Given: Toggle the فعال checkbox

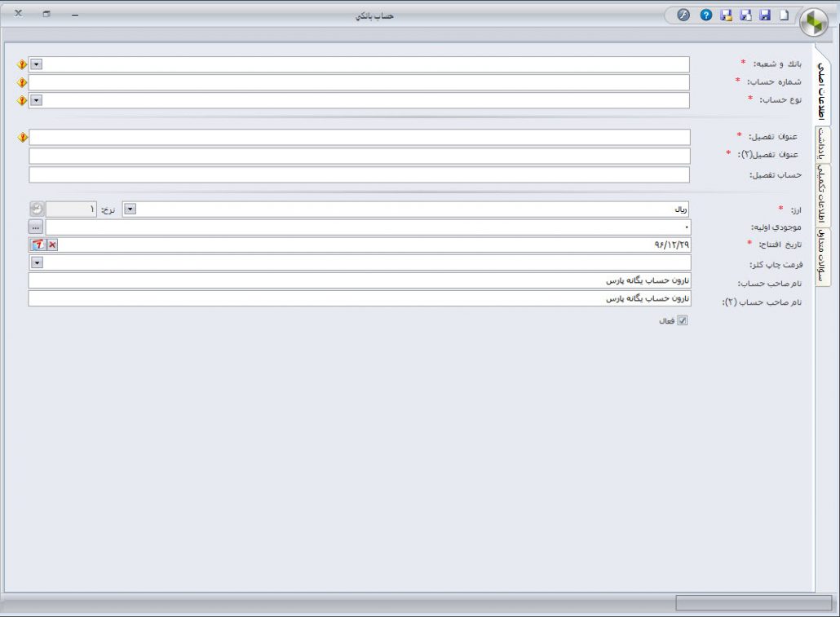Looking at the screenshot, I should point(682,320).
